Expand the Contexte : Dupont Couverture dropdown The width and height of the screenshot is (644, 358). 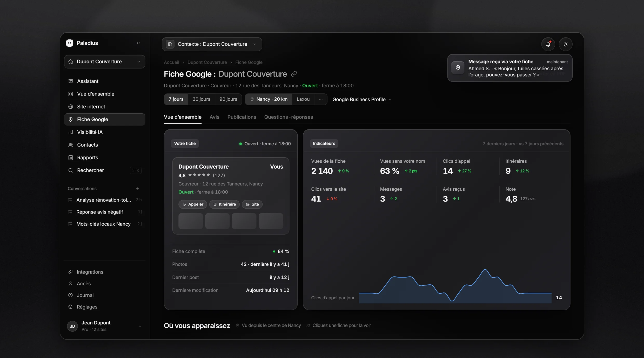[212, 44]
